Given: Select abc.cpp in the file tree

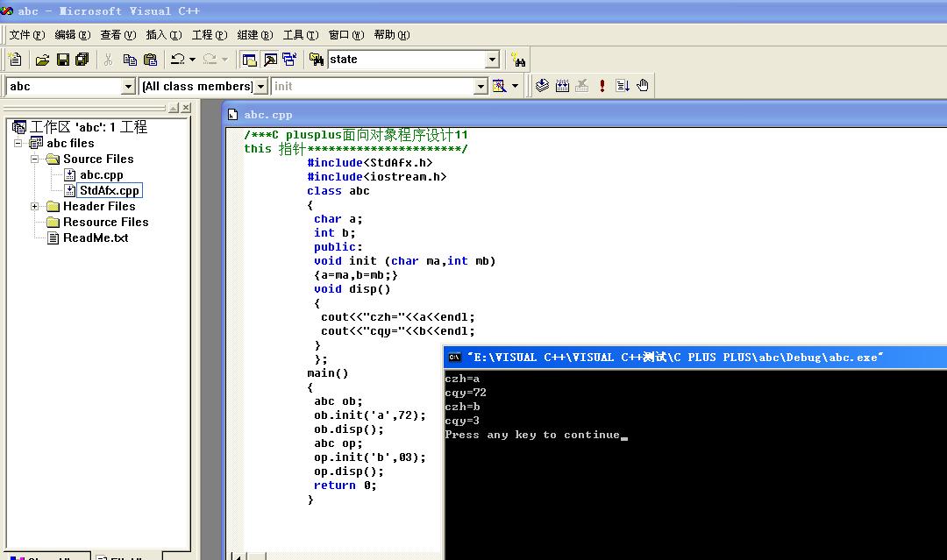Looking at the screenshot, I should coord(101,175).
